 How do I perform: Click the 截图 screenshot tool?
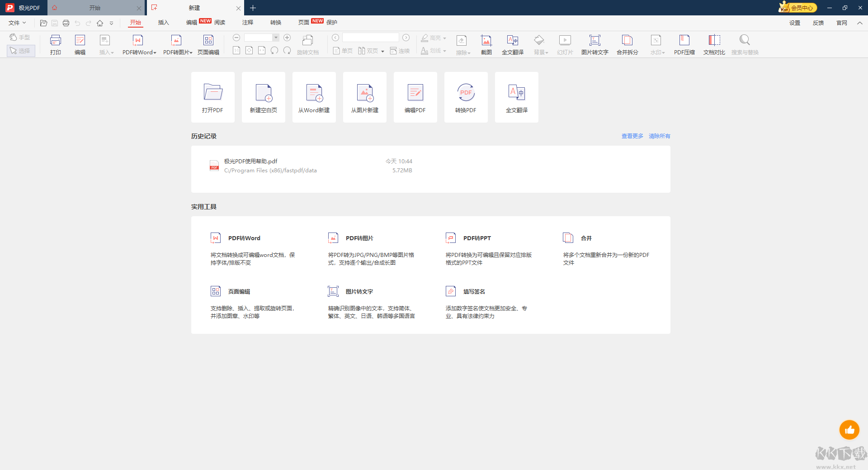486,44
